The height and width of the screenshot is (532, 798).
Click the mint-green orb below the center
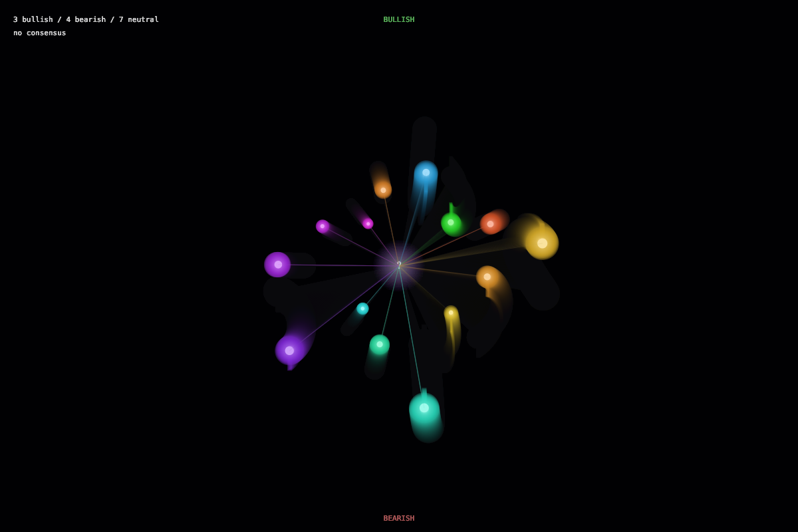(x=380, y=344)
